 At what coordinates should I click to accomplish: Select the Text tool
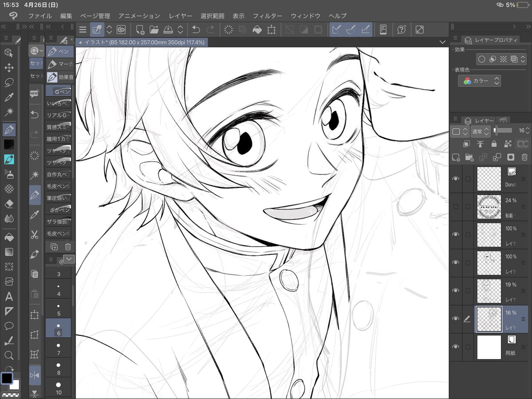pos(8,297)
